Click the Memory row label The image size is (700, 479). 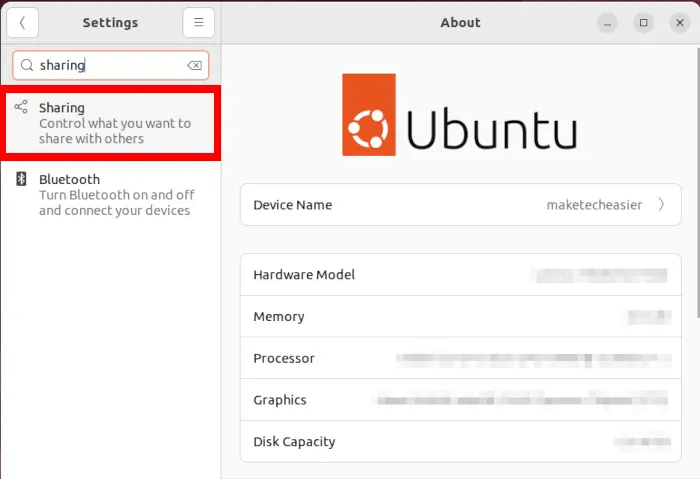click(279, 317)
